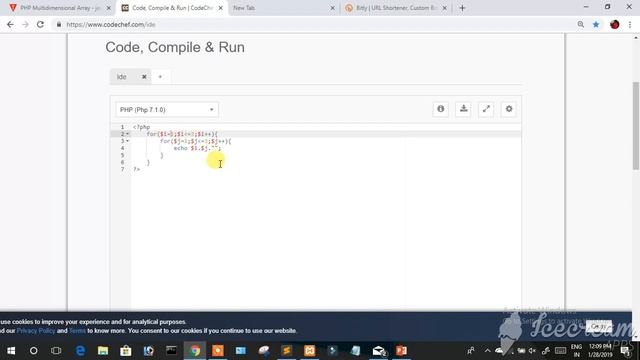Bookmark this page with the star

click(x=596, y=24)
